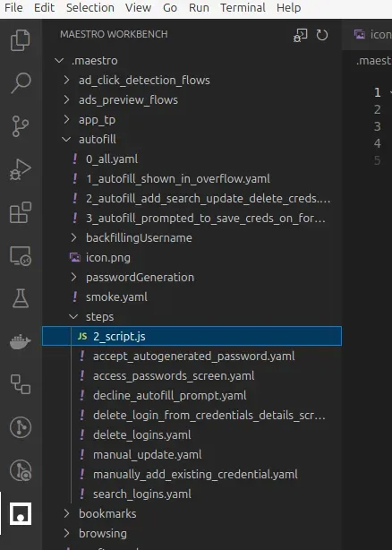Open the circular git graph icon
The image size is (392, 550).
(x=21, y=427)
